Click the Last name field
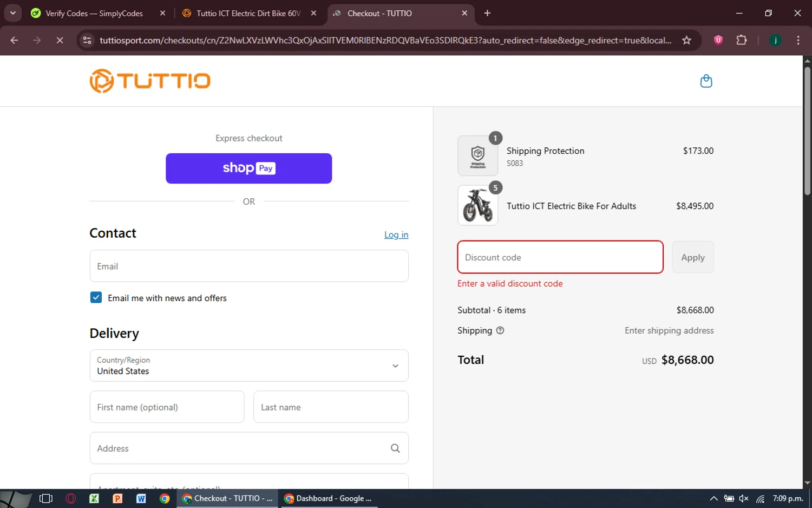 click(x=331, y=407)
